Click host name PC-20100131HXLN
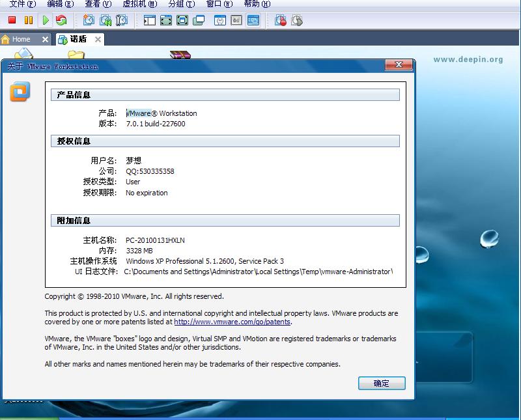Image resolution: width=521 pixels, height=420 pixels. tap(155, 240)
